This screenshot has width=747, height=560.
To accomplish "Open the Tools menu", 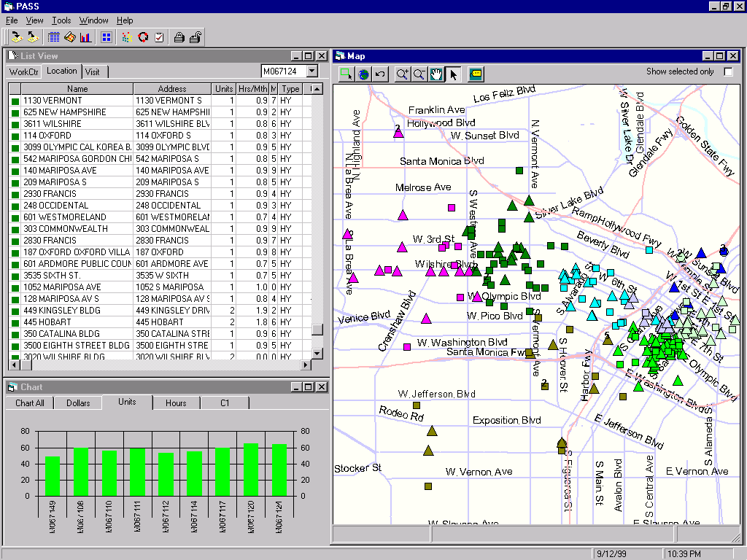I will pos(61,20).
